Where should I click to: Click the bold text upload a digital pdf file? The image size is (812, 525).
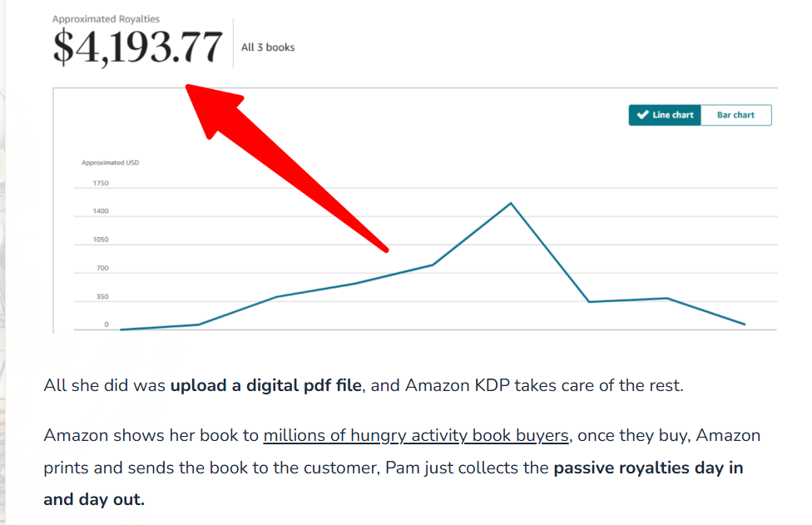(266, 385)
